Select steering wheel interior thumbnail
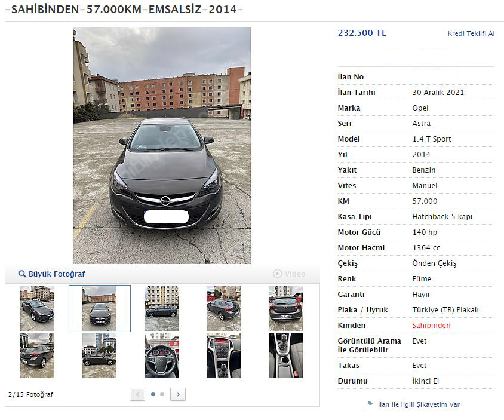Image resolution: width=504 pixels, height=420 pixels. pos(161,355)
